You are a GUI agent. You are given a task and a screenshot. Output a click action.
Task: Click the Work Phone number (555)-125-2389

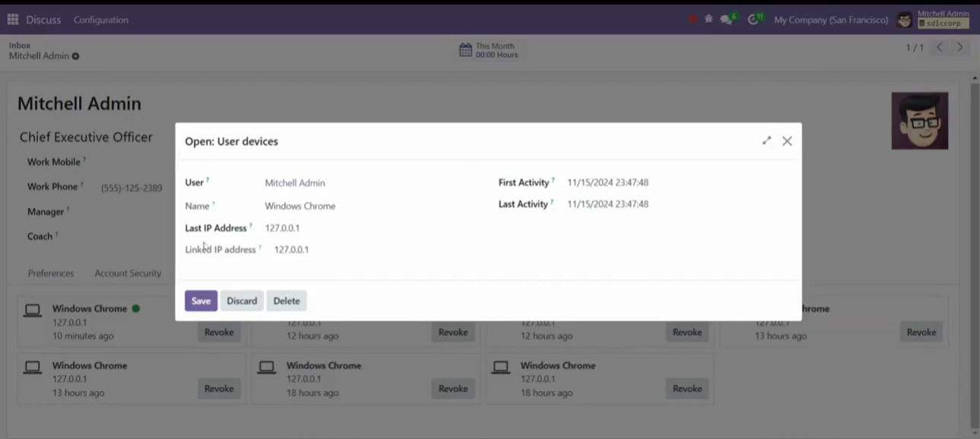pos(132,188)
